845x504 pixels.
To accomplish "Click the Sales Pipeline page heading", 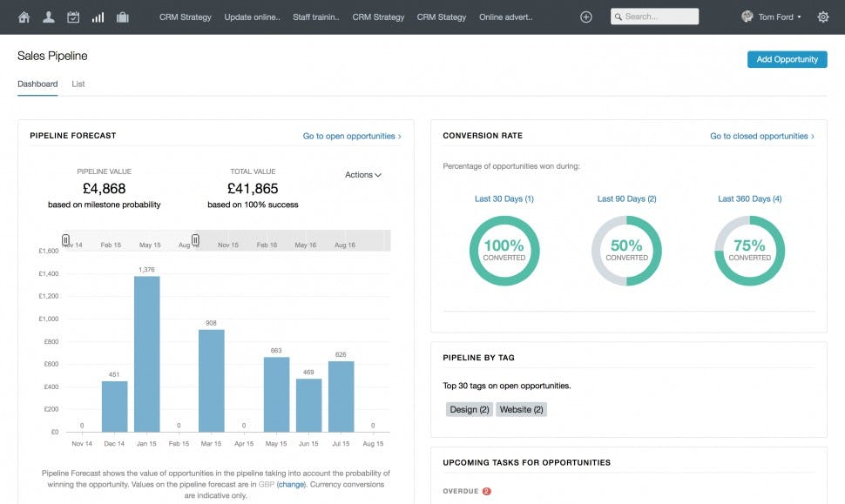I will point(52,56).
